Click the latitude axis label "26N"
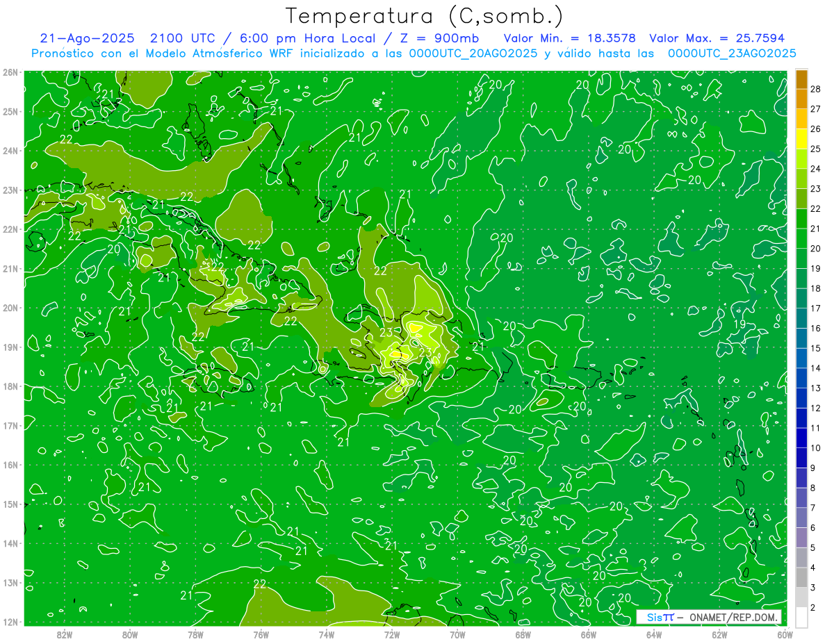This screenshot has width=834, height=644. pyautogui.click(x=10, y=72)
